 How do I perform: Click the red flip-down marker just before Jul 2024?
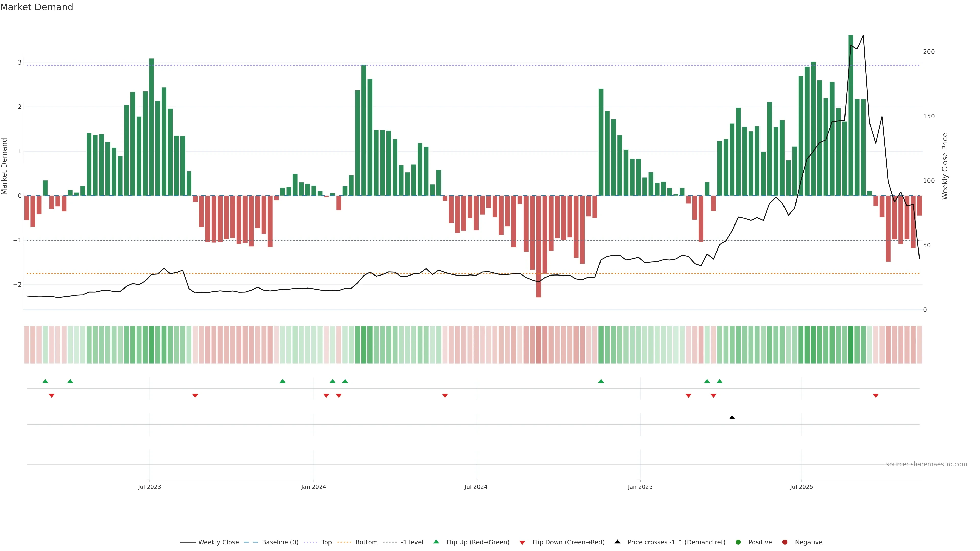445,396
